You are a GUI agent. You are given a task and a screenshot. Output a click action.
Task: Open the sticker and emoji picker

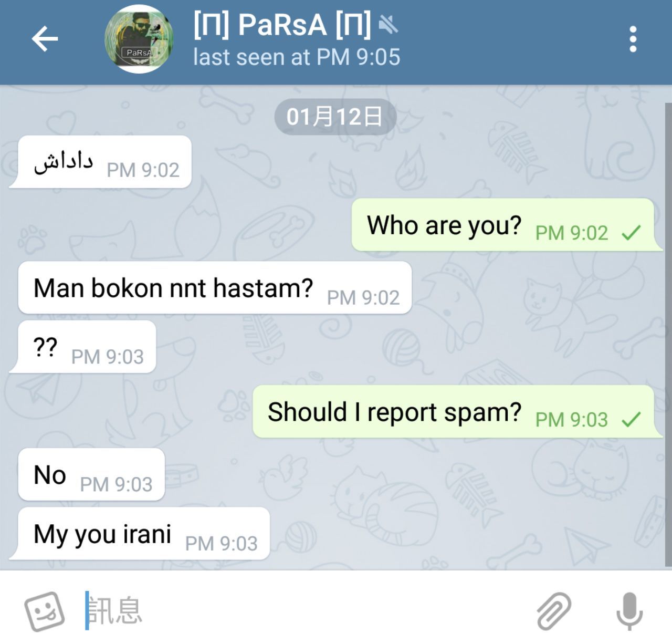pyautogui.click(x=45, y=611)
